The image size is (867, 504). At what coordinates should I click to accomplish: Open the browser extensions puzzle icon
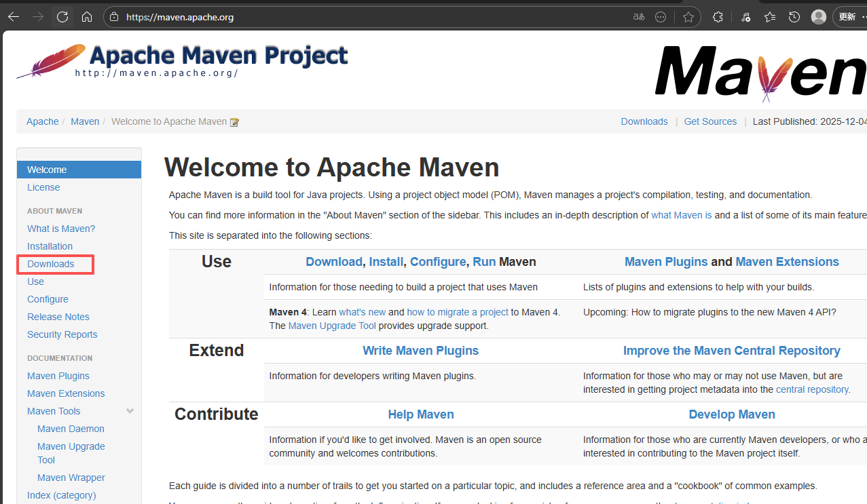tap(718, 17)
